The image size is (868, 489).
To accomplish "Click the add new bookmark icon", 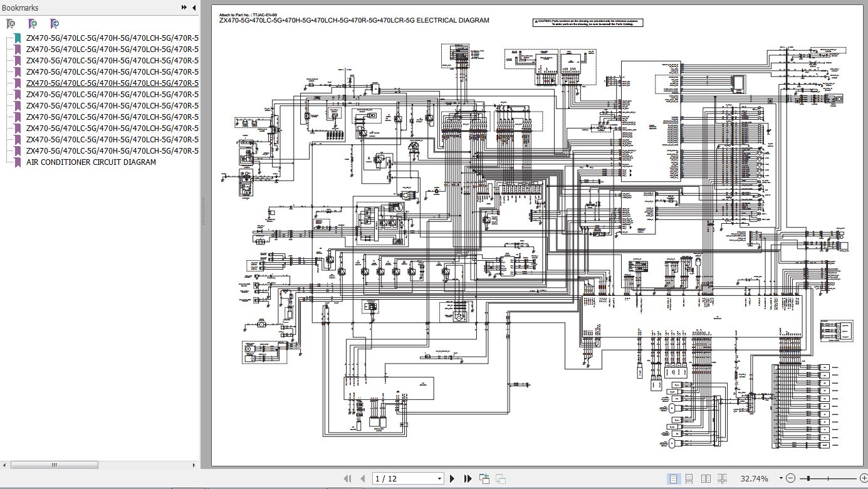I will pyautogui.click(x=33, y=24).
